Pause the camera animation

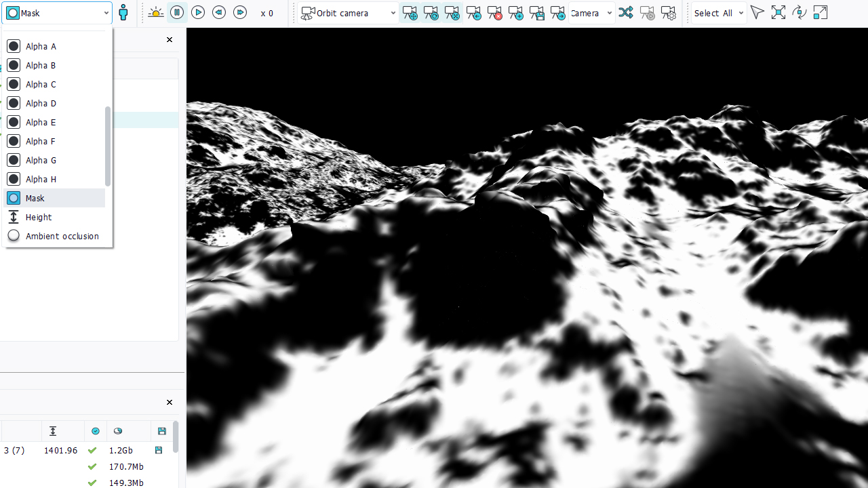(177, 13)
